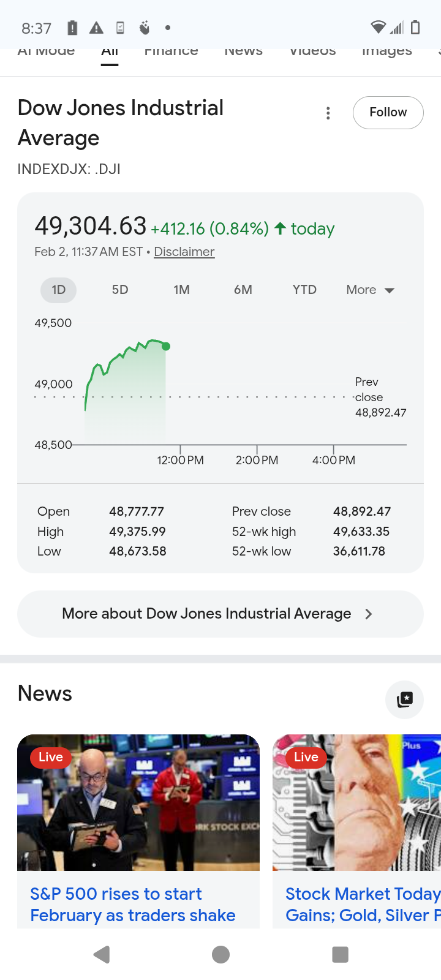This screenshot has height=980, width=441.
Task: Switch chart to 1M range
Action: point(181,290)
